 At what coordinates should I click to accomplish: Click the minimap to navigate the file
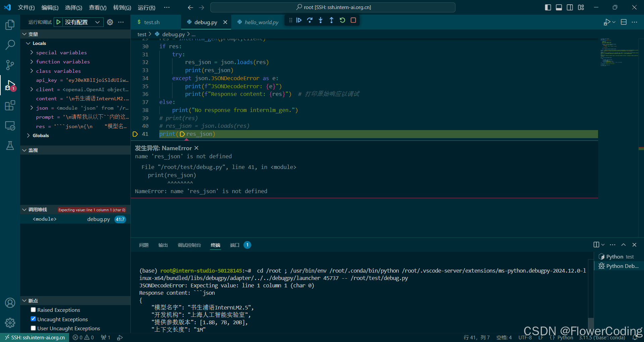click(618, 52)
